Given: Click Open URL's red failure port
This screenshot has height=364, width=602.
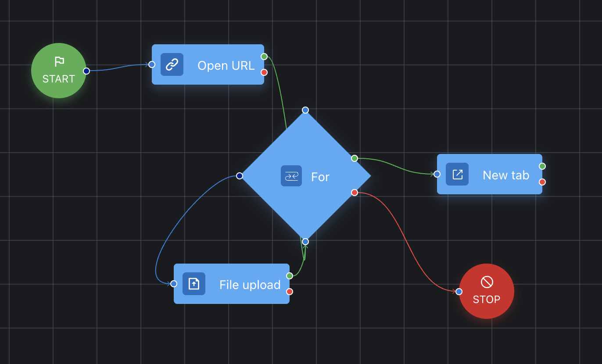Looking at the screenshot, I should [x=264, y=72].
